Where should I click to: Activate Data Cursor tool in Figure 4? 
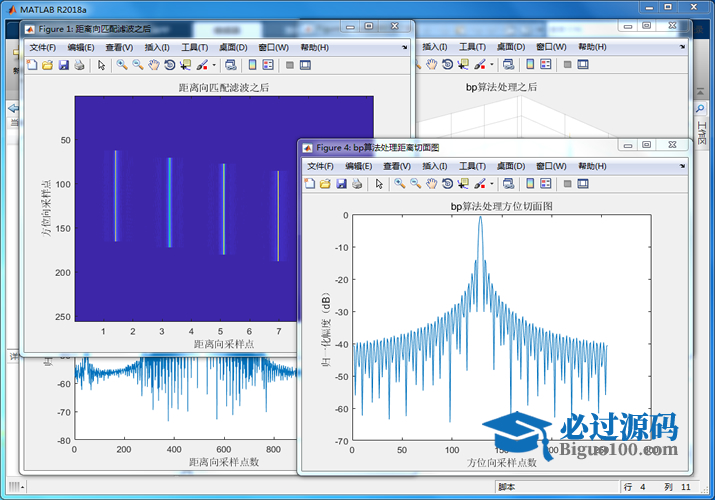(463, 184)
